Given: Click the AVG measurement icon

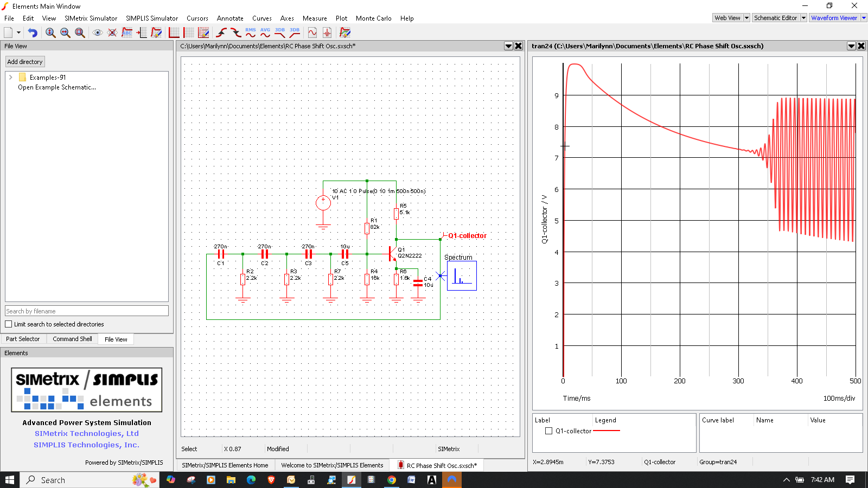Looking at the screenshot, I should (x=265, y=33).
